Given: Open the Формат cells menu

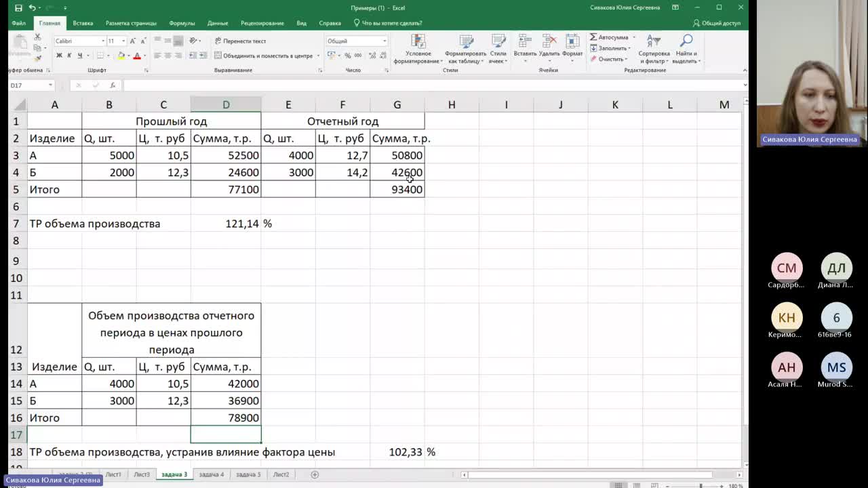Looking at the screenshot, I should [572, 48].
